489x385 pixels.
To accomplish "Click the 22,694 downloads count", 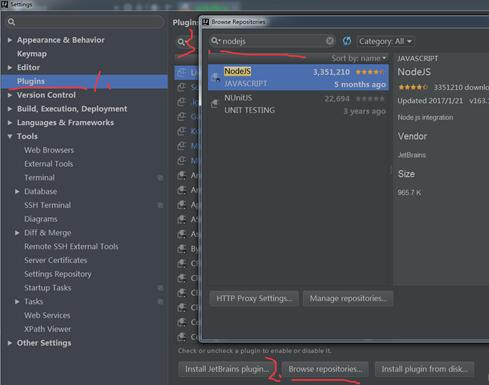I will (x=337, y=99).
